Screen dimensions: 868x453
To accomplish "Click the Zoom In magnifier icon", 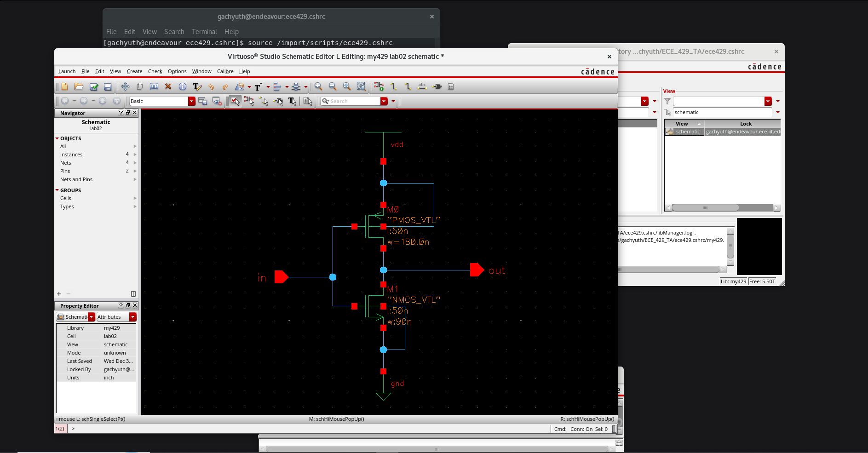I will tap(318, 86).
